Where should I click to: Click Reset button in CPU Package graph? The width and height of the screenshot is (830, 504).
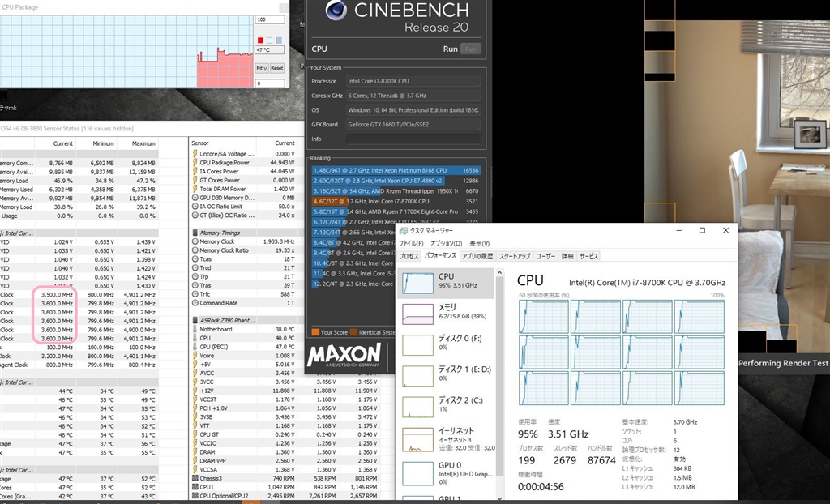tap(277, 68)
